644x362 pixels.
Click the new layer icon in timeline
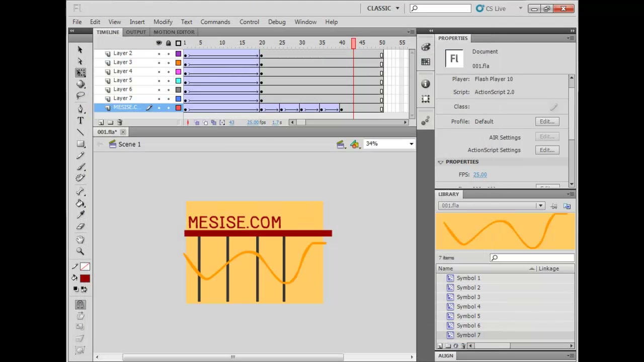tap(101, 122)
